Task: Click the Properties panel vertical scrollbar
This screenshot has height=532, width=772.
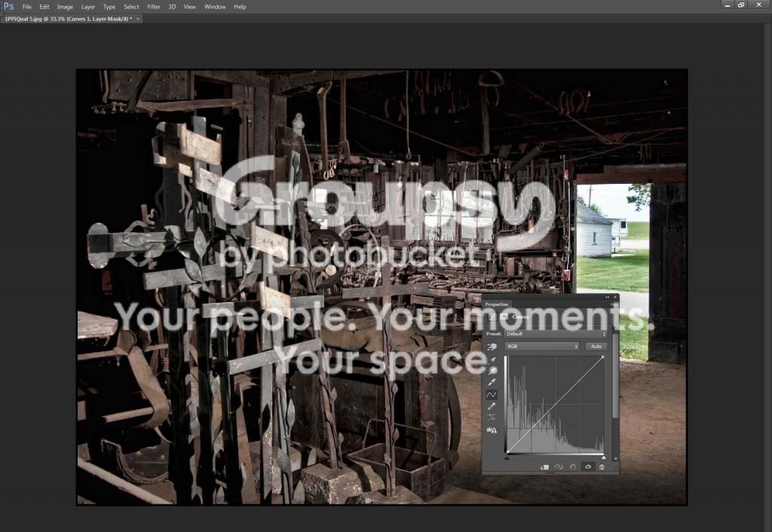Action: [x=615, y=376]
